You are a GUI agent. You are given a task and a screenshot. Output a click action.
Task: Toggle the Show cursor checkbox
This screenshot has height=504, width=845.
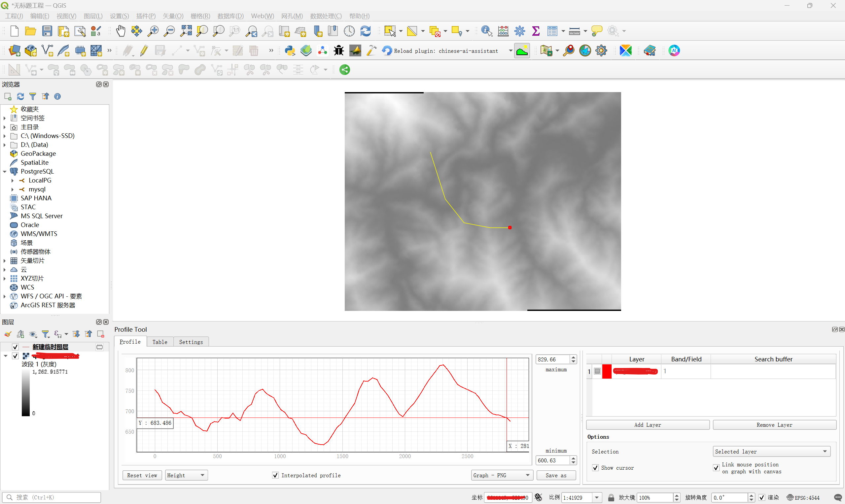tap(595, 468)
